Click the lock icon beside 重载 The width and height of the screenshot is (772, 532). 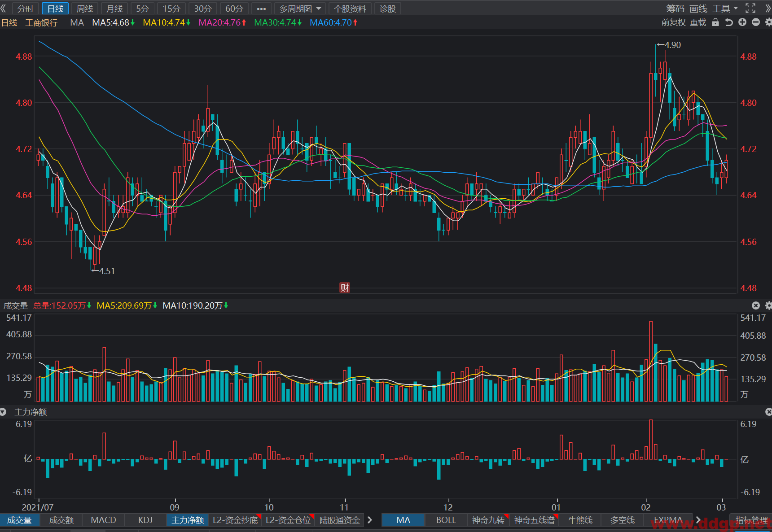pos(715,22)
